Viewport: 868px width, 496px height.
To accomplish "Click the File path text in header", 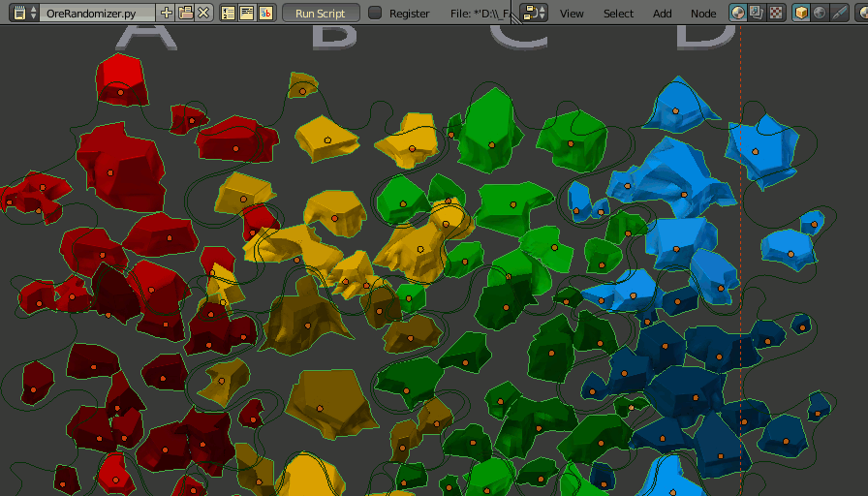I will click(480, 14).
